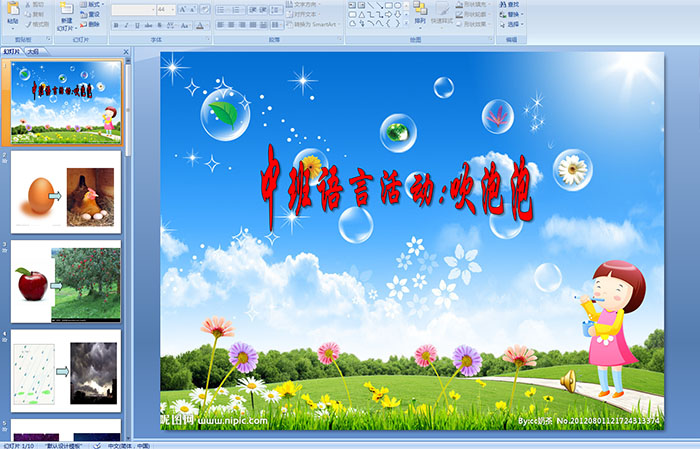Click the sound speaker icon on slide
The width and height of the screenshot is (700, 449).
[568, 381]
